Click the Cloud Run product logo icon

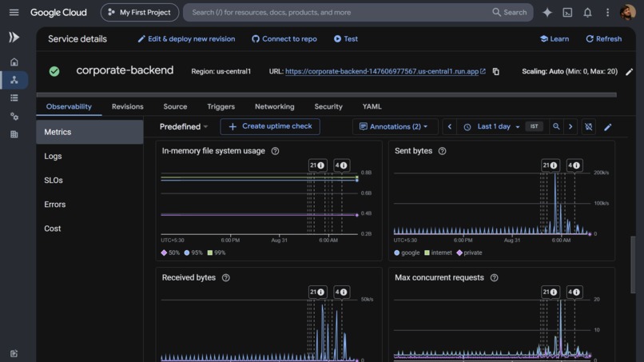[x=14, y=38]
